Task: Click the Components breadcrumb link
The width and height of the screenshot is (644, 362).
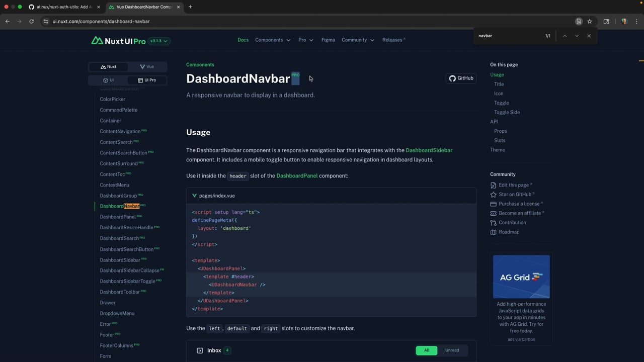Action: click(200, 65)
